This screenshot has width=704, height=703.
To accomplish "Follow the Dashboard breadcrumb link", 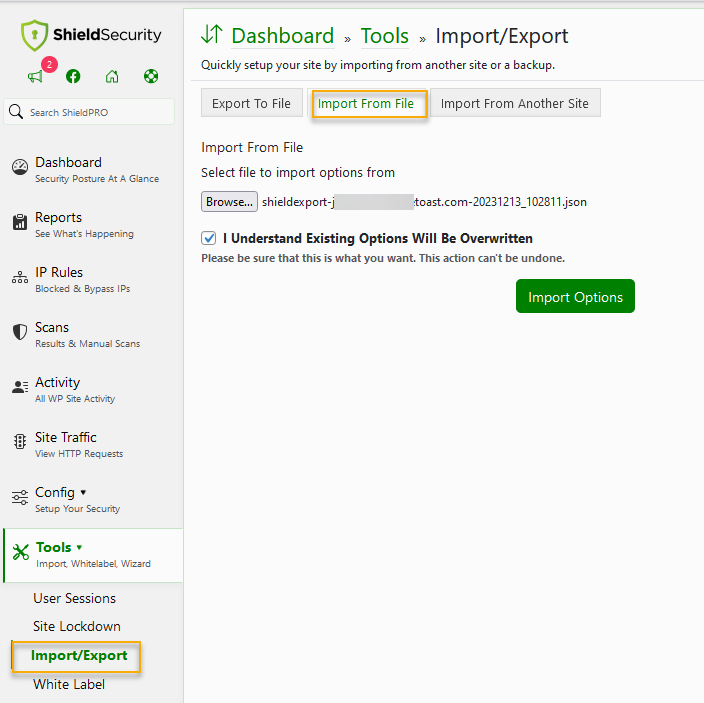I will point(283,36).
